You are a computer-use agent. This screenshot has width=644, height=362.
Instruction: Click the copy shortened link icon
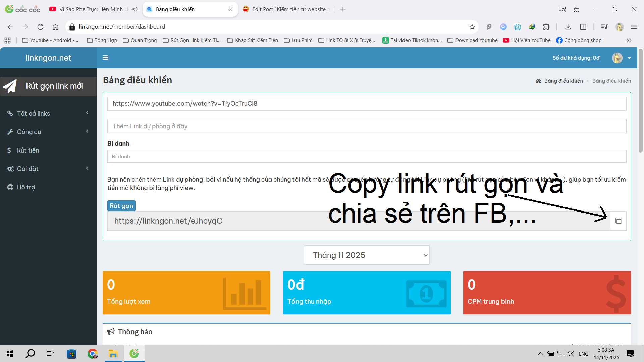(x=618, y=221)
